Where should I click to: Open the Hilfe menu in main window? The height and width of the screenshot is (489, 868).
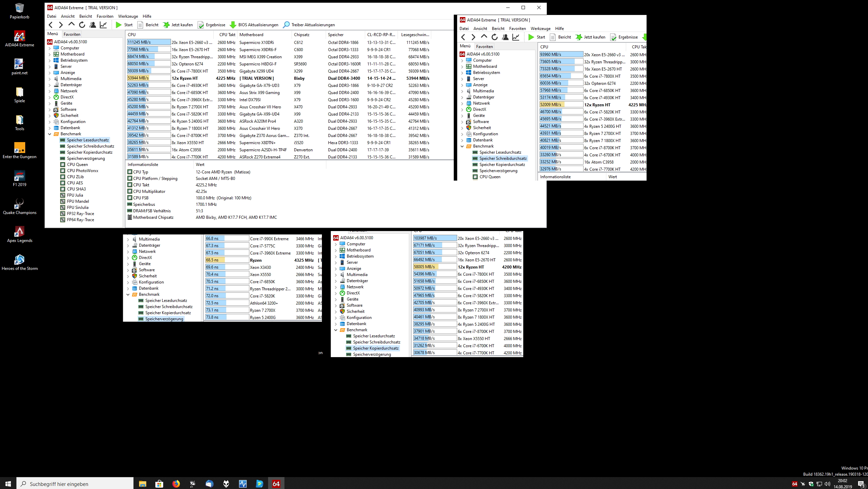(147, 16)
